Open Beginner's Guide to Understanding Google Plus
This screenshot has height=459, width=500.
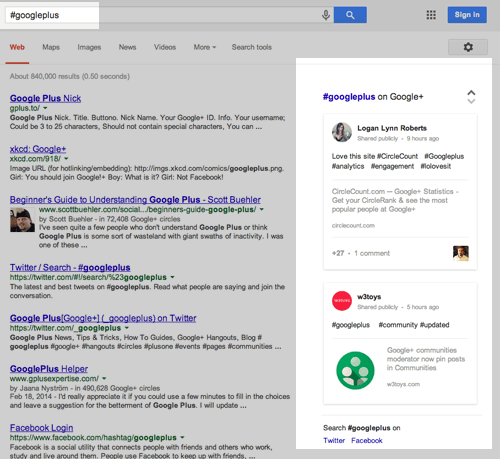(135, 200)
